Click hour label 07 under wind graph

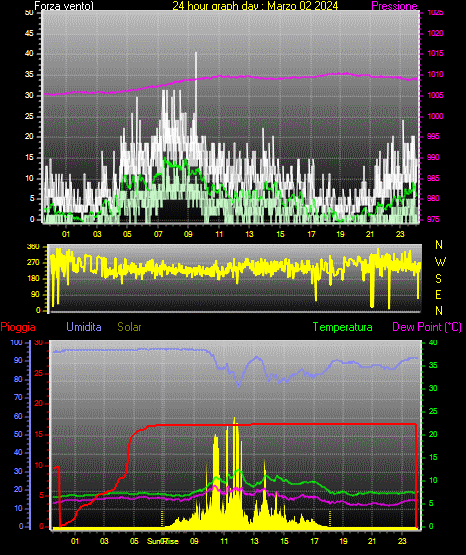[158, 234]
